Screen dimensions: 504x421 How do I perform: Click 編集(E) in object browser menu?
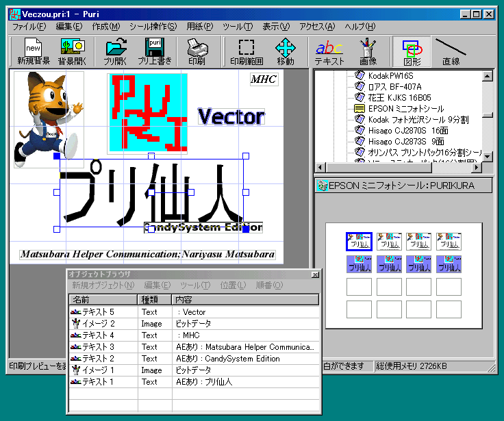[157, 285]
